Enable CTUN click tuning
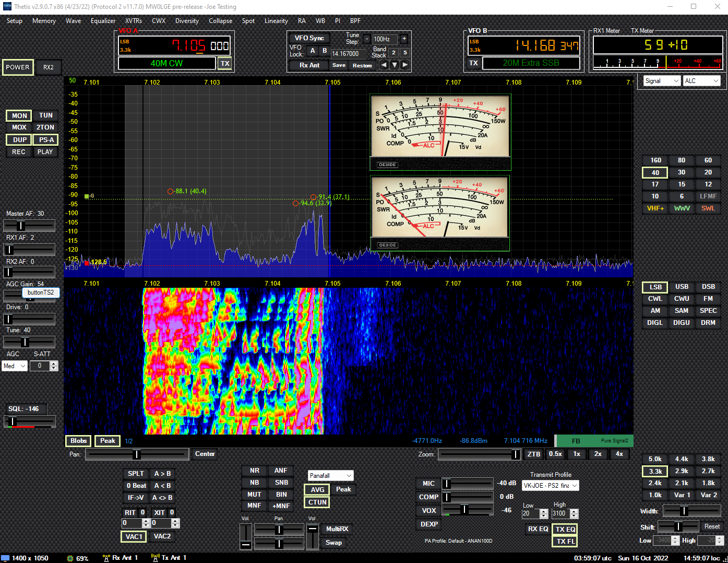The height and width of the screenshot is (563, 728). pyautogui.click(x=316, y=502)
